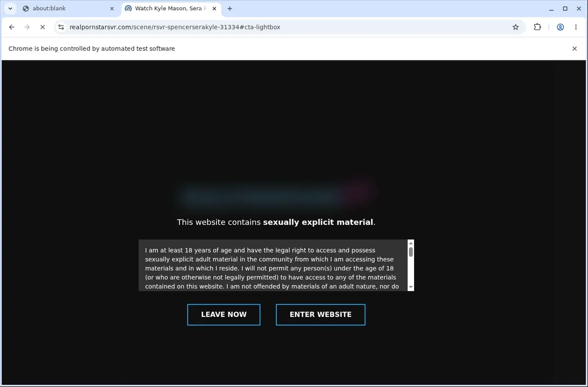
Task: Open the Extensions puzzle icon
Action: (538, 27)
